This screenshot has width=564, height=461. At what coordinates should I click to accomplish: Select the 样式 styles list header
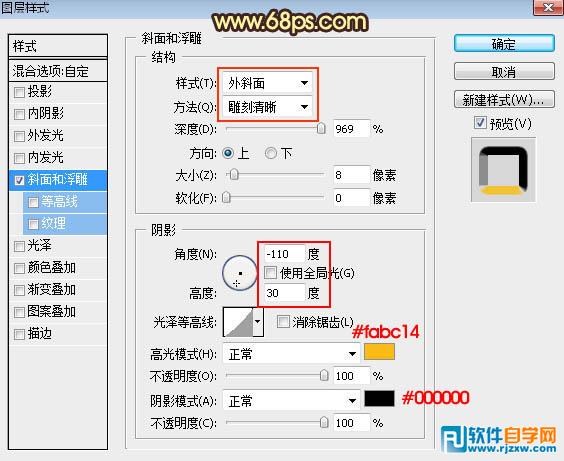click(58, 46)
